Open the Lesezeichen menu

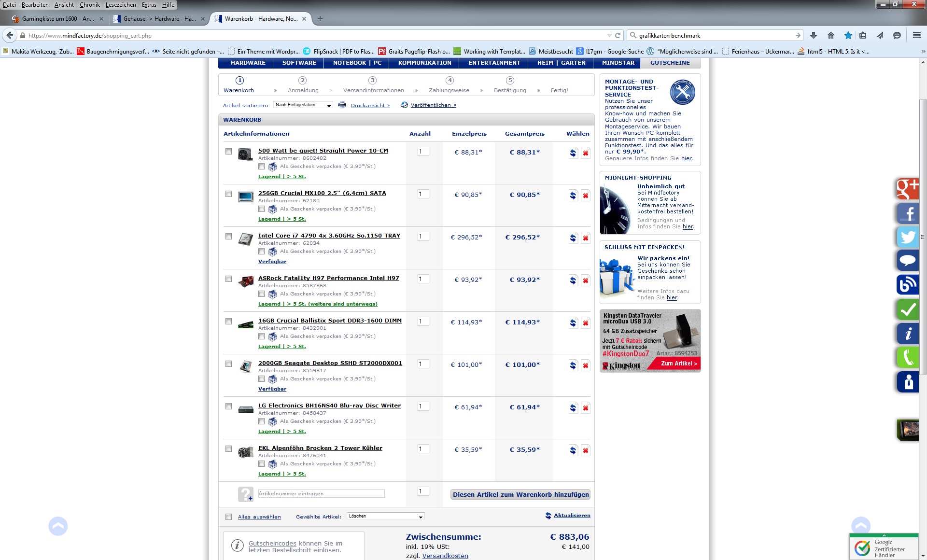click(x=121, y=5)
